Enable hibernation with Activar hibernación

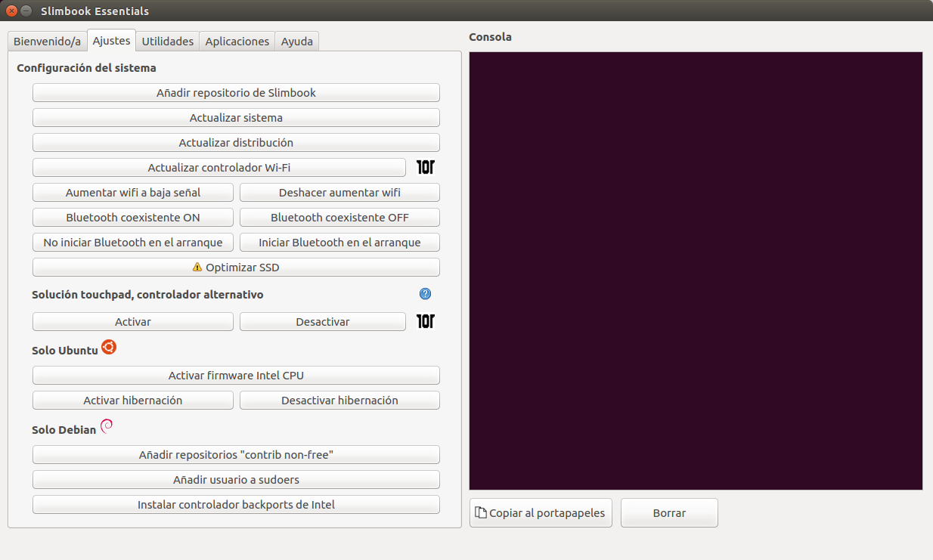[133, 401]
